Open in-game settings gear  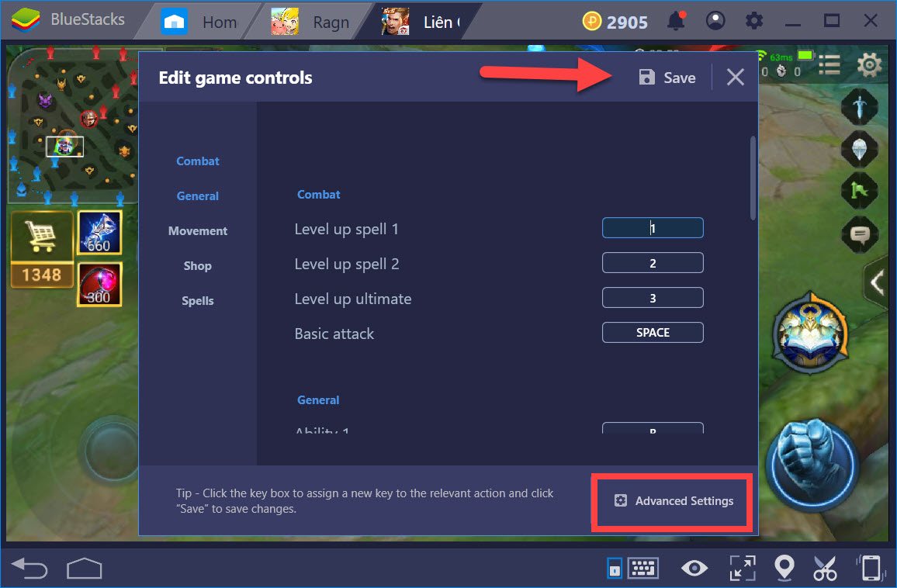869,64
